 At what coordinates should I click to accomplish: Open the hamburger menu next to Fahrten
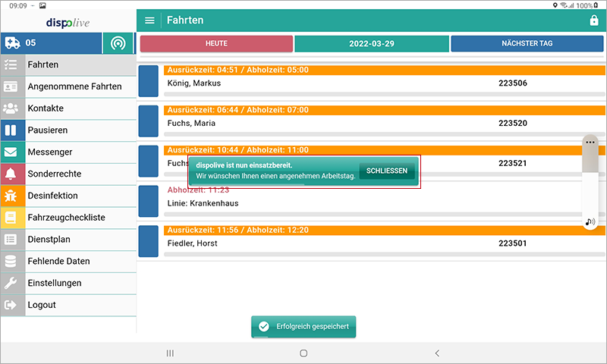tap(149, 20)
